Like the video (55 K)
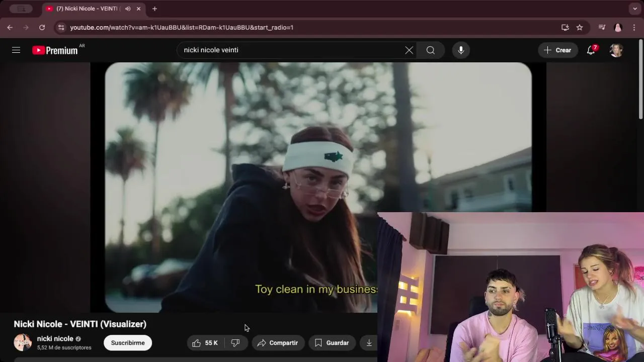644x362 pixels. [205, 343]
